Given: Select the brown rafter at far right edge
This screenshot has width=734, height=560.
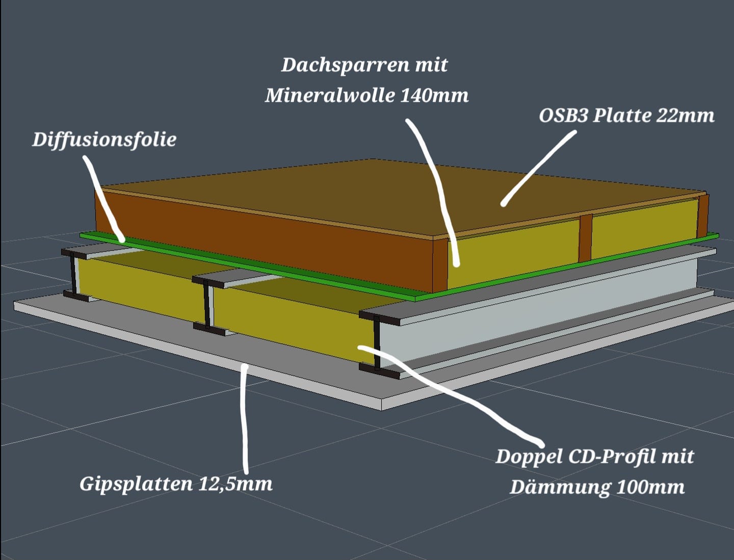Looking at the screenshot, I should [x=703, y=214].
